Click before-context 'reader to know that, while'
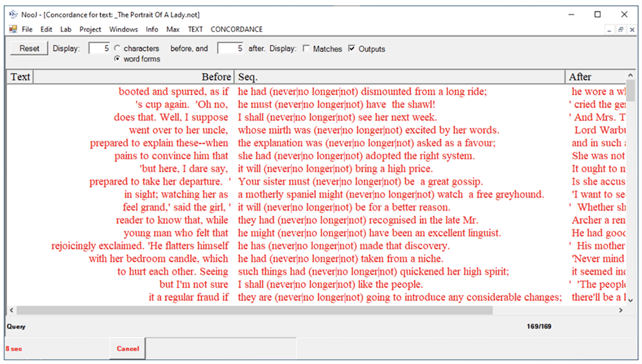This screenshot has width=642, height=364. 172,220
